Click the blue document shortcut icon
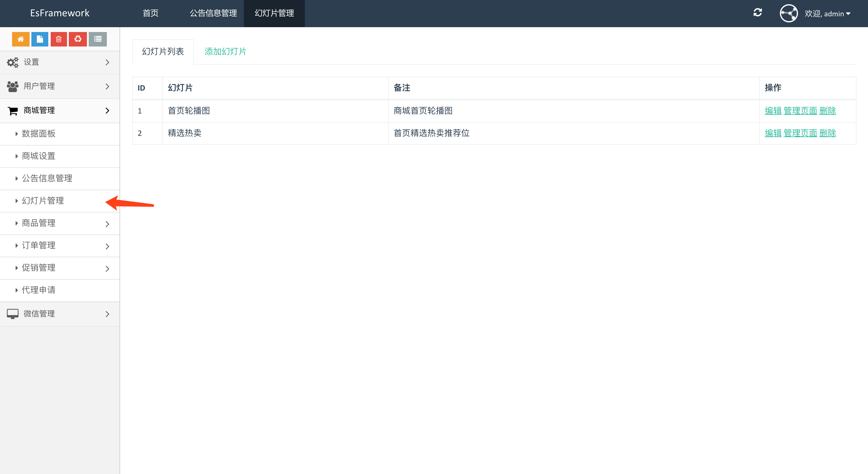The width and height of the screenshot is (868, 474). [40, 39]
